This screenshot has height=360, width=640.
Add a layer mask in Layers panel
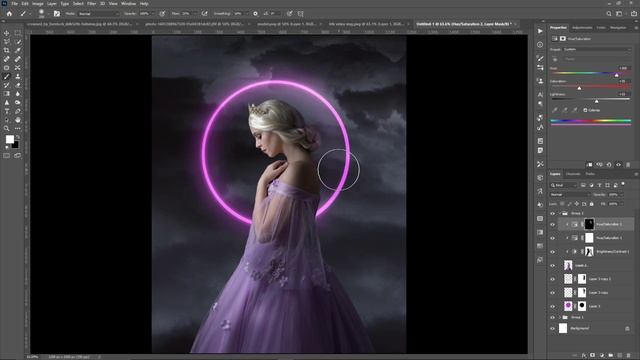(593, 356)
